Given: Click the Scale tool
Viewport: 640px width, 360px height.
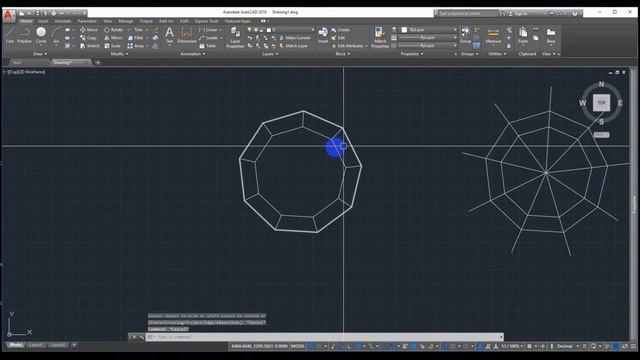Looking at the screenshot, I should point(112,46).
